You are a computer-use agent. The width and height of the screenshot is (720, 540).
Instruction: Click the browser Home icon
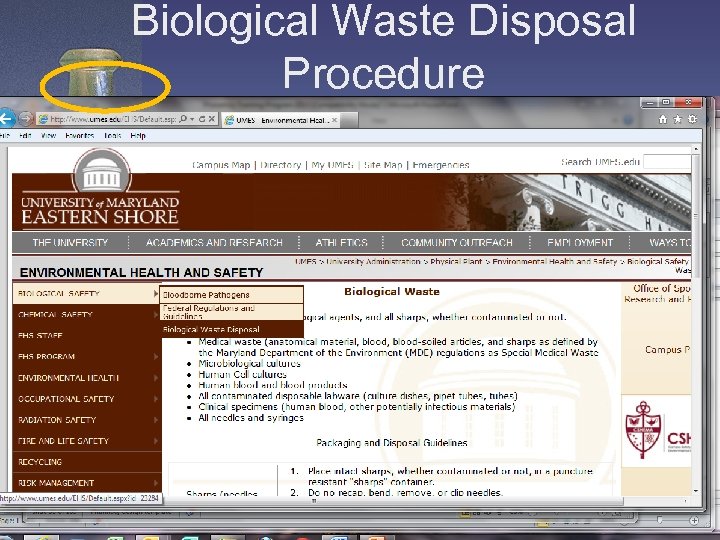pos(663,119)
